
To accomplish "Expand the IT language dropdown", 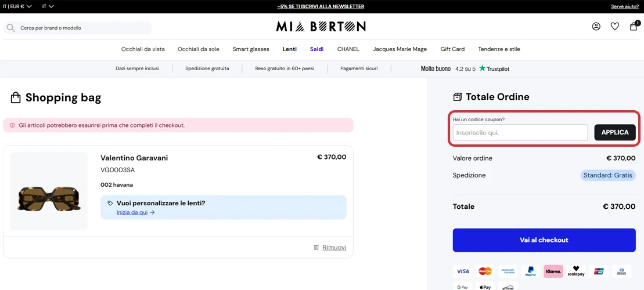I will point(48,6).
